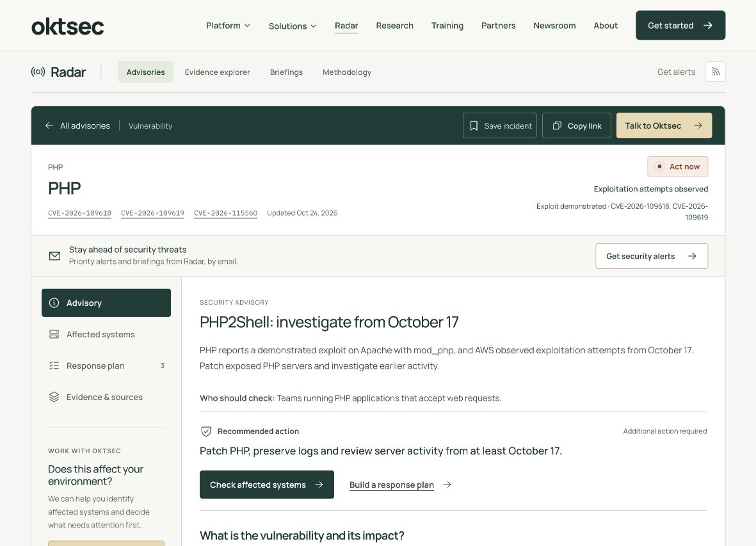Click the layers icon for Evidence & sources
Image resolution: width=756 pixels, height=546 pixels.
tap(54, 397)
